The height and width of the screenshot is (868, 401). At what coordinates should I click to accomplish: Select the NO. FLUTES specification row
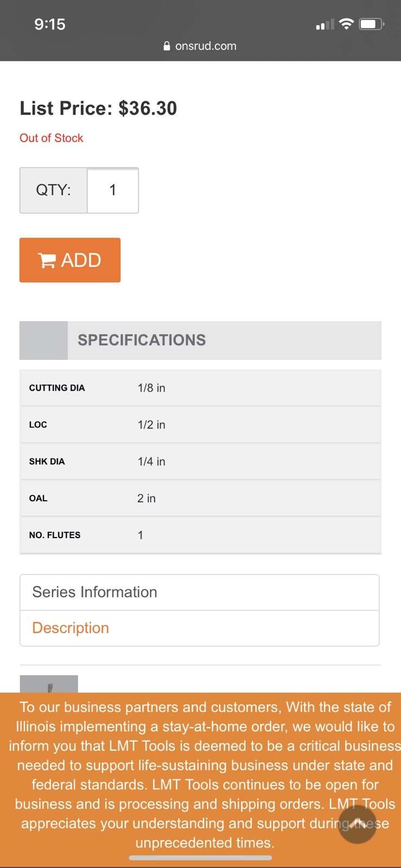[200, 535]
